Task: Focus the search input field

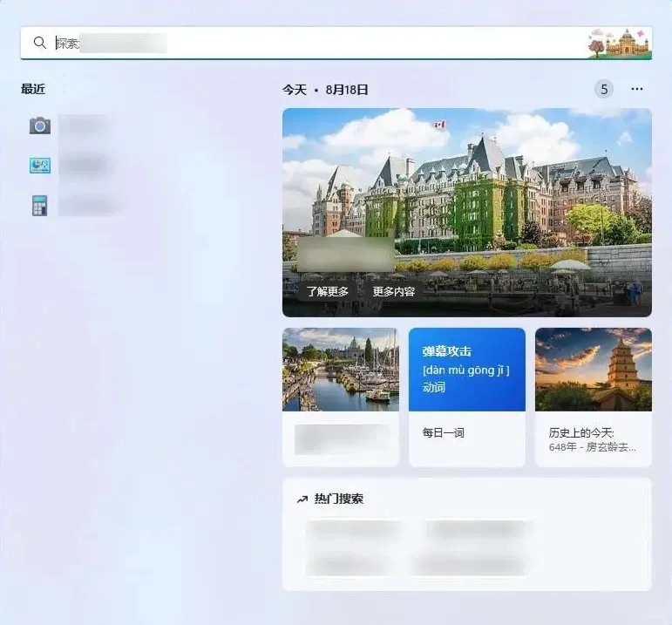Action: pyautogui.click(x=336, y=43)
